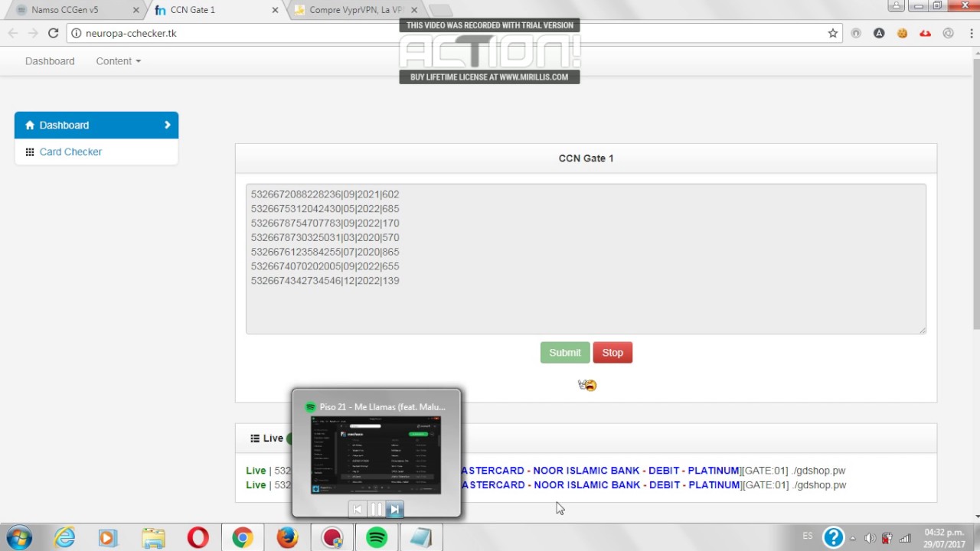Expand the Content dropdown menu
This screenshot has height=551, width=980.
(x=118, y=61)
